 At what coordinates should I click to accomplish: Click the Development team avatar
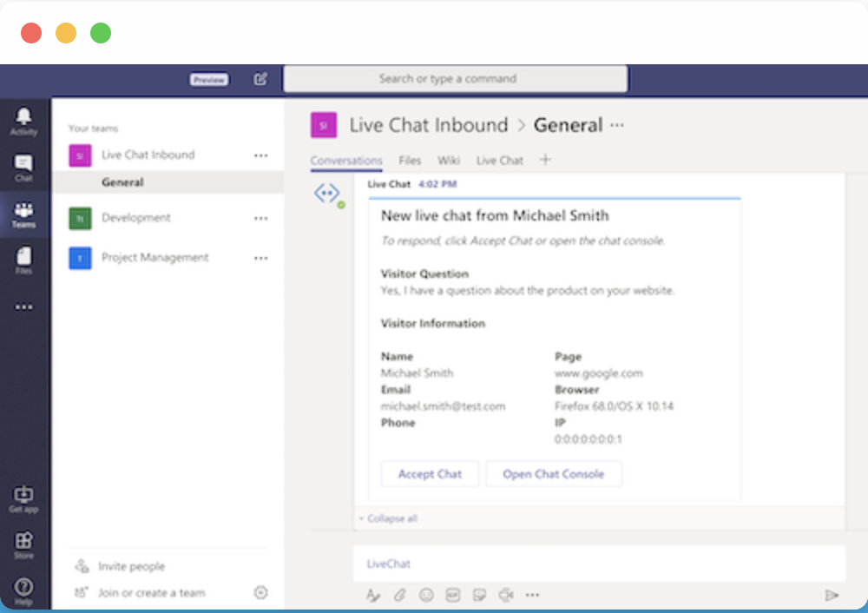[80, 218]
